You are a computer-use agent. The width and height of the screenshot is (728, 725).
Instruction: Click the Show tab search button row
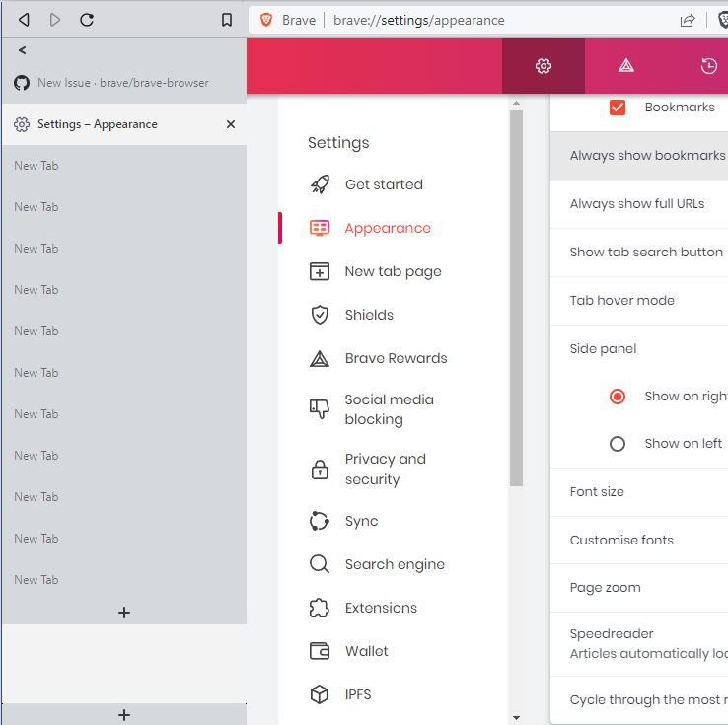pos(639,253)
